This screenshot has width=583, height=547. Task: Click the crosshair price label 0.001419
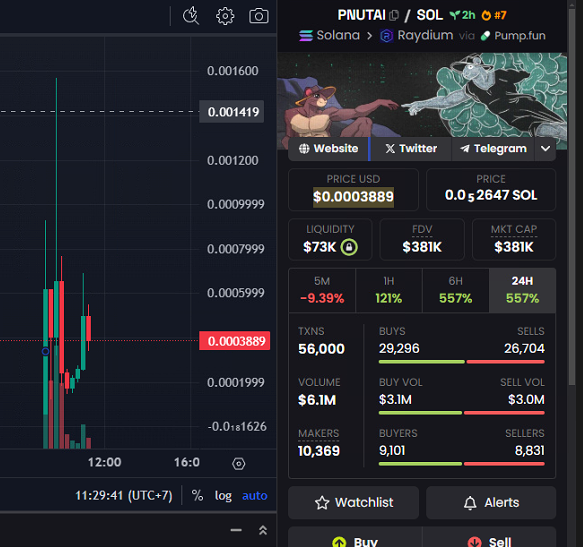[x=232, y=112]
